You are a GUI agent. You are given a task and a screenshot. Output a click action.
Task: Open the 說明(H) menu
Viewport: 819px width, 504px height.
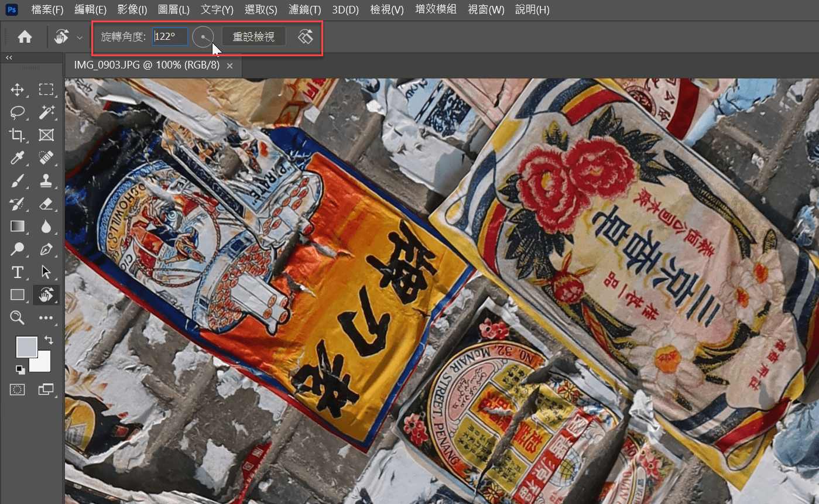tap(532, 9)
